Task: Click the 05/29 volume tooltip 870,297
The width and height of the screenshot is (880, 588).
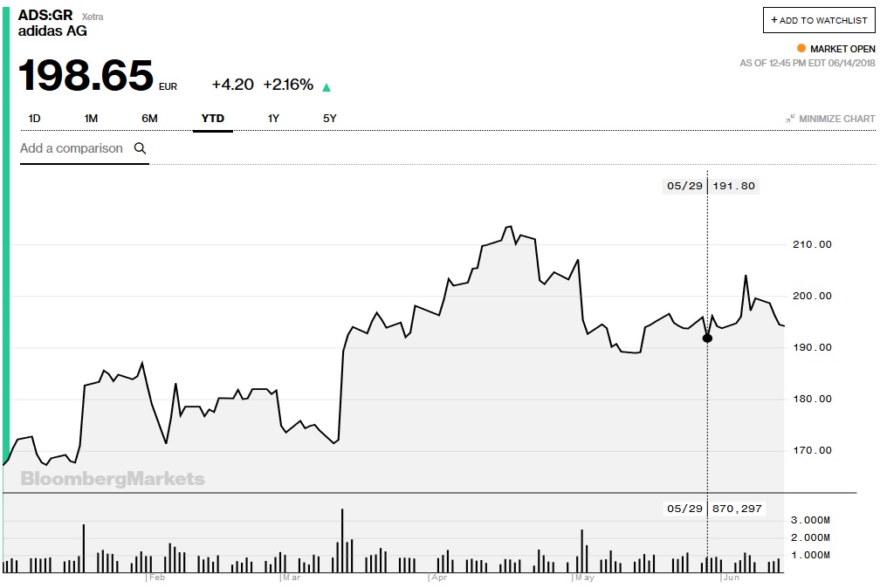Action: coord(712,509)
